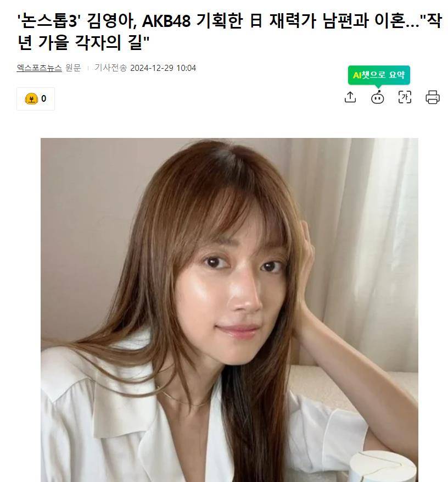Click the white jar in the photo
This screenshot has height=482, width=448.
click(x=383, y=466)
